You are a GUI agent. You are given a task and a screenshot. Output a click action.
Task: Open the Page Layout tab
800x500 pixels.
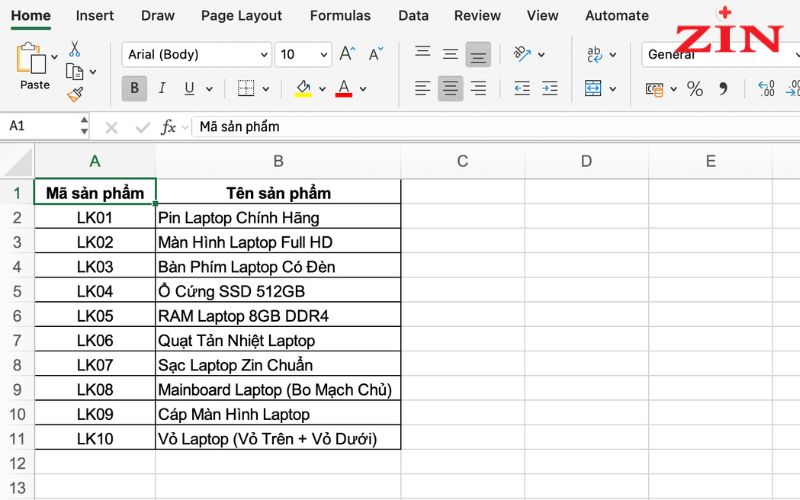click(x=241, y=16)
